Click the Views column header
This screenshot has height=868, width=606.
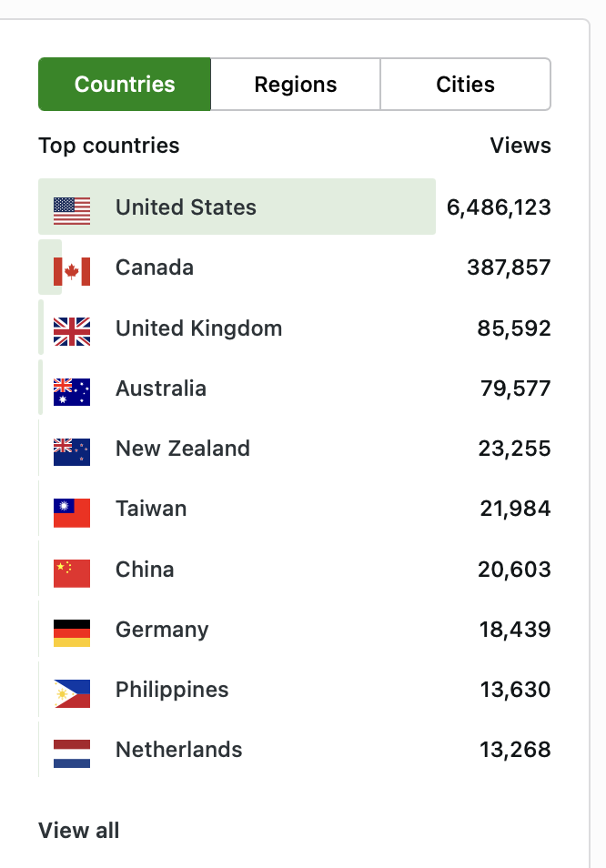520,146
